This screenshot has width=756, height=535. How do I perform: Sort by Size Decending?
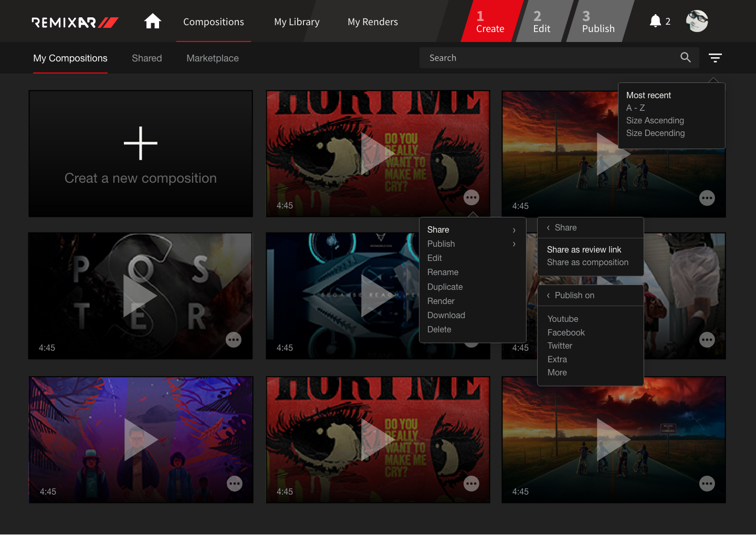655,133
